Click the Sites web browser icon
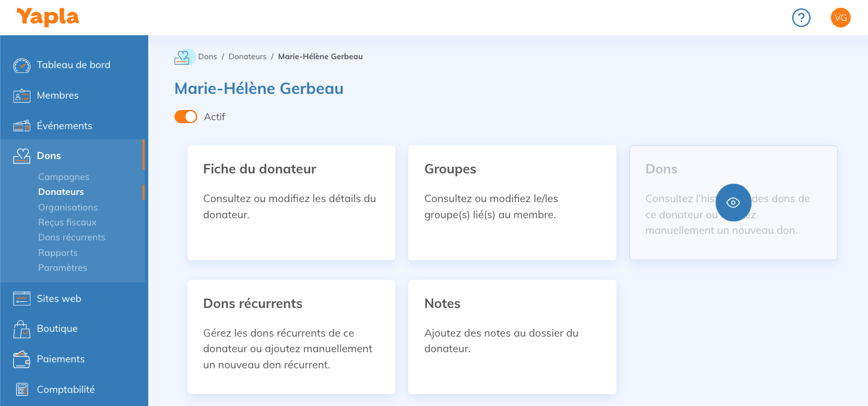The width and height of the screenshot is (868, 406). (x=22, y=299)
